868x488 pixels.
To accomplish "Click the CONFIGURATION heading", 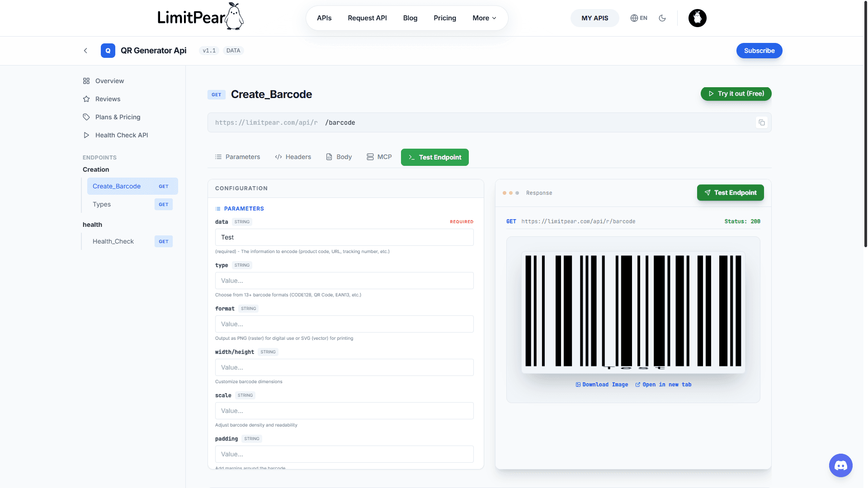I will [241, 188].
